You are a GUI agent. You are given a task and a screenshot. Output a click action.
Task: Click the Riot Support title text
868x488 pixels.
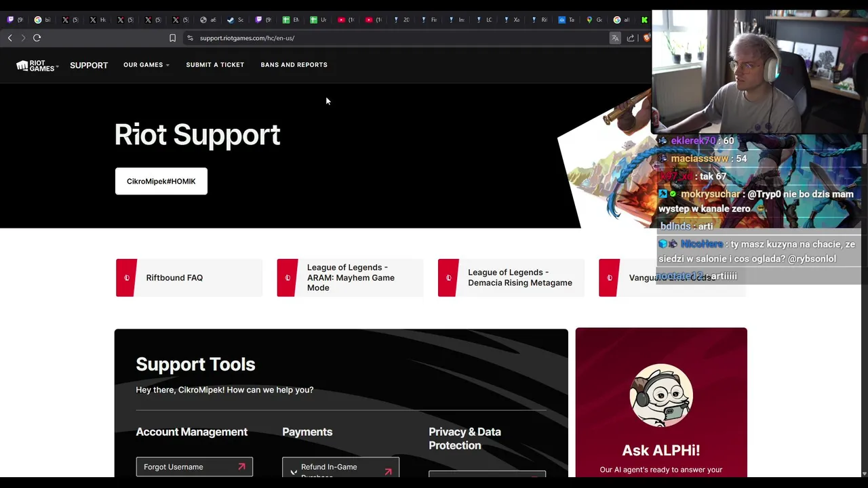tap(197, 135)
